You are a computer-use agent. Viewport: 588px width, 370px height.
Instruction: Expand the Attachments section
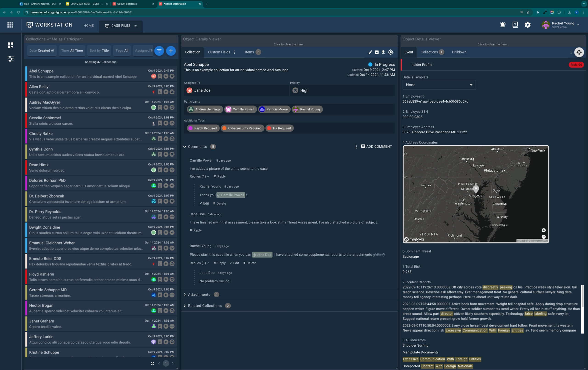pyautogui.click(x=185, y=294)
